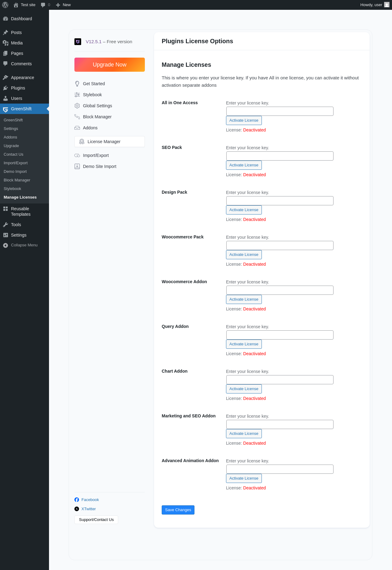
Task: Click the Block Manager icon in plugin panel
Action: tap(77, 117)
